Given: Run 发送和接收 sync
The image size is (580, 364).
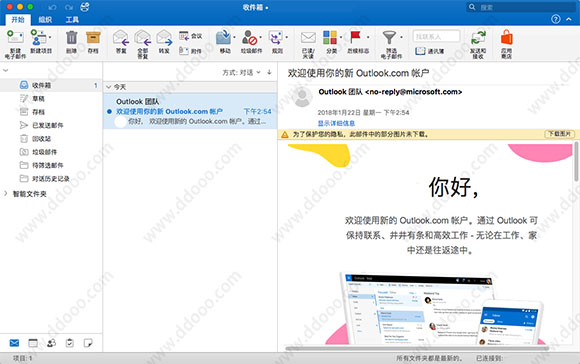Looking at the screenshot, I should tap(478, 44).
